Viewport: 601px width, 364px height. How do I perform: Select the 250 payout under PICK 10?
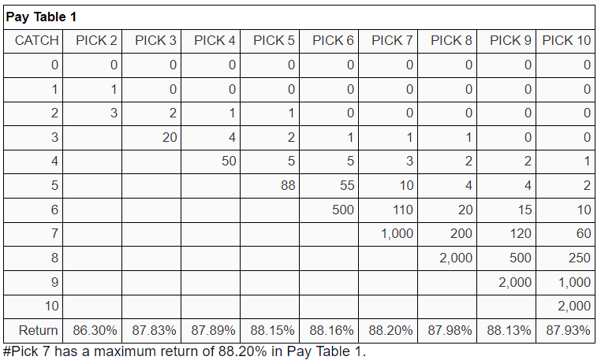click(x=579, y=258)
